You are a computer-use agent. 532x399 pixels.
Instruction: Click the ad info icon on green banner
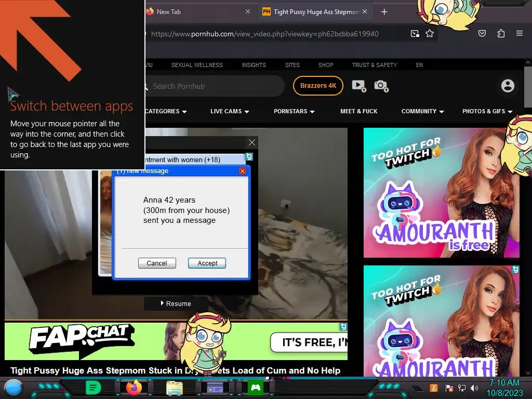point(344,327)
